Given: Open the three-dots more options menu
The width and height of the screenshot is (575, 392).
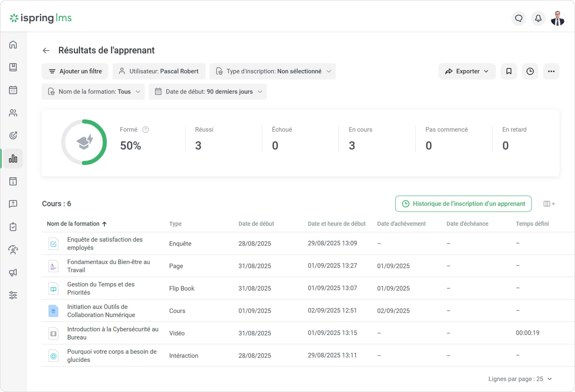Looking at the screenshot, I should pos(551,72).
